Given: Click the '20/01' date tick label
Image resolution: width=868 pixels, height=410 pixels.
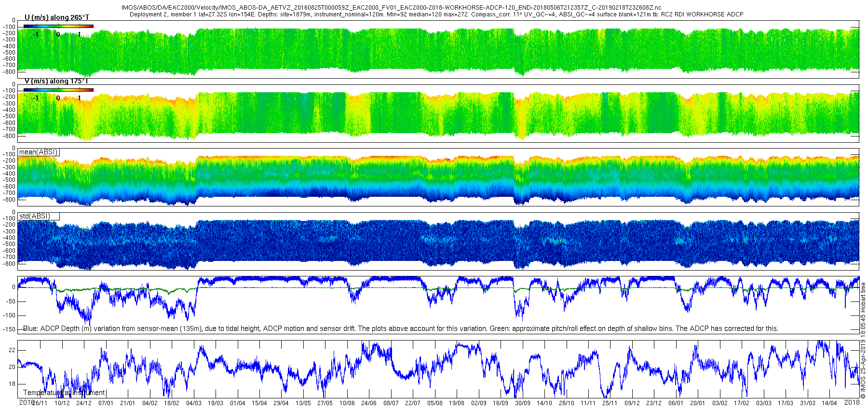Looking at the screenshot, I should point(698,403).
